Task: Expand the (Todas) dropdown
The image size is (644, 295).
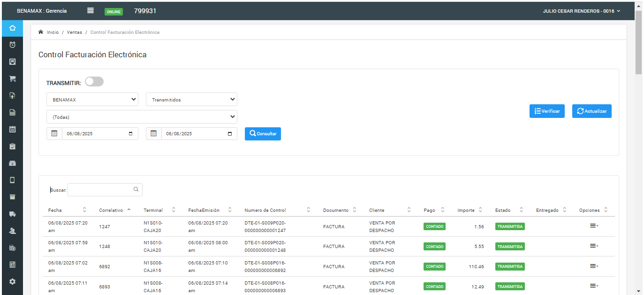Action: click(x=142, y=117)
